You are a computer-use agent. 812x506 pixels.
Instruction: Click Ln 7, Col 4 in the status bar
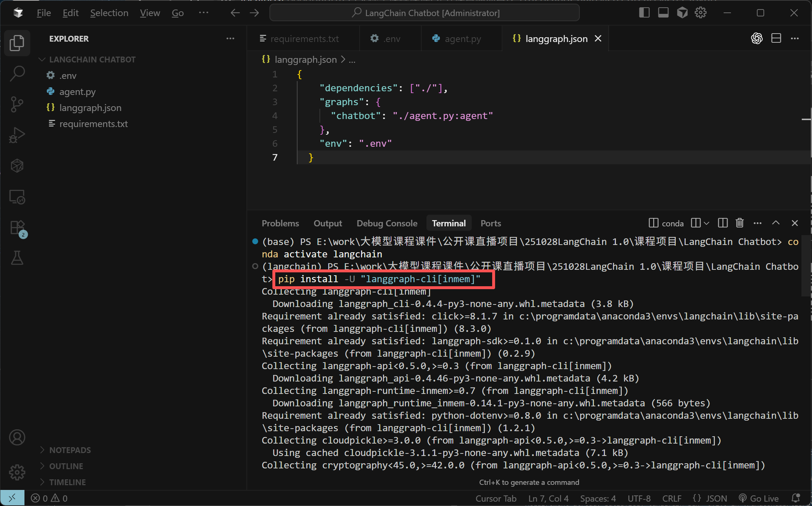pyautogui.click(x=548, y=498)
